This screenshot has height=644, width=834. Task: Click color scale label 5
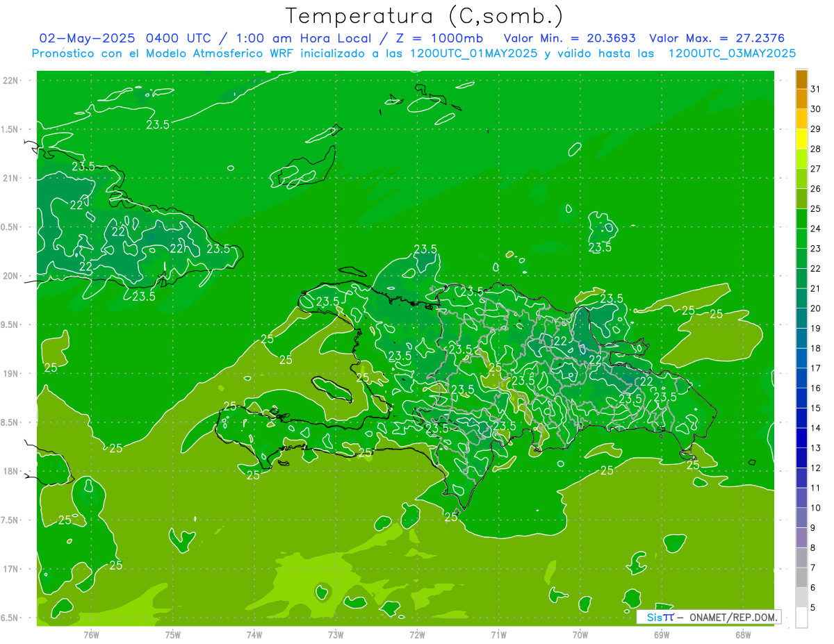812,607
